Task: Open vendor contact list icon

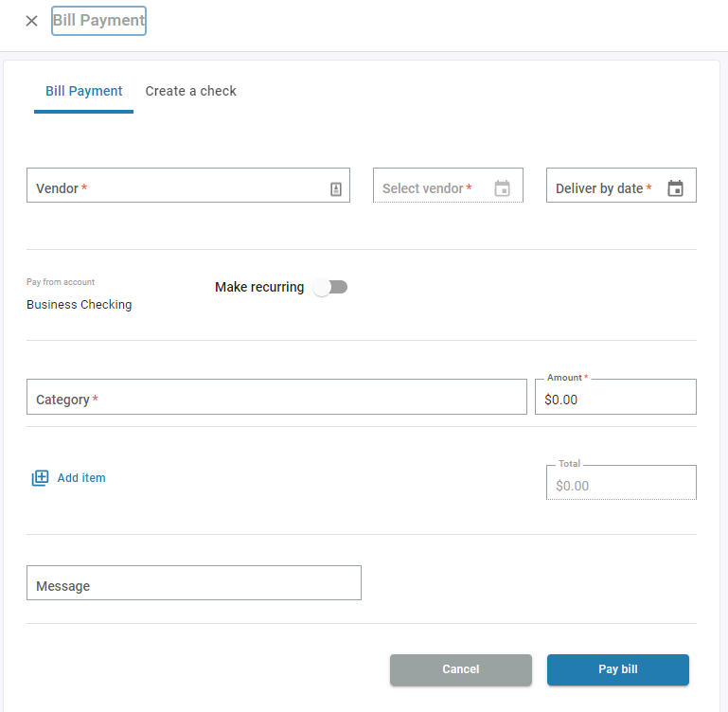Action: point(335,188)
